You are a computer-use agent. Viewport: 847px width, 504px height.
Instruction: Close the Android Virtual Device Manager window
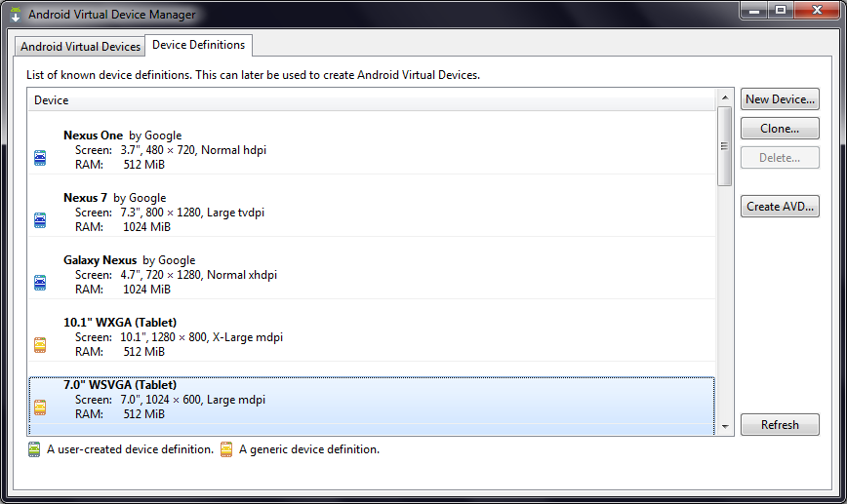tap(817, 11)
